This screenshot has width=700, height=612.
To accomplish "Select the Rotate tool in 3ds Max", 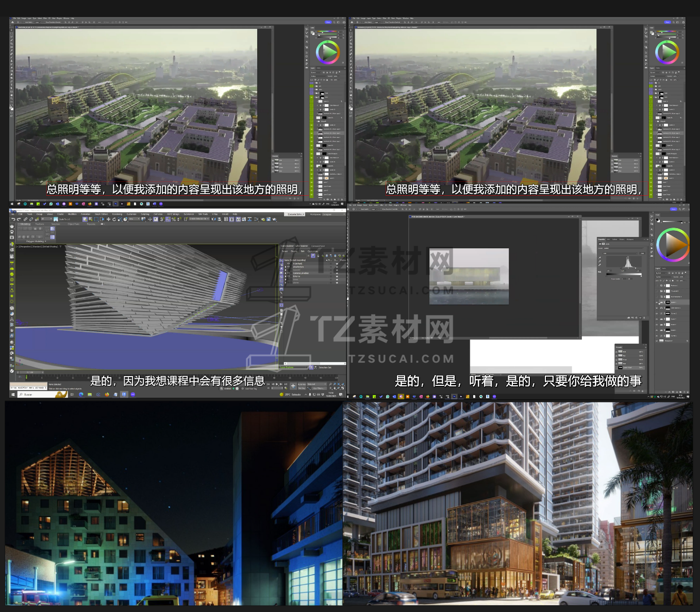I will [x=114, y=219].
